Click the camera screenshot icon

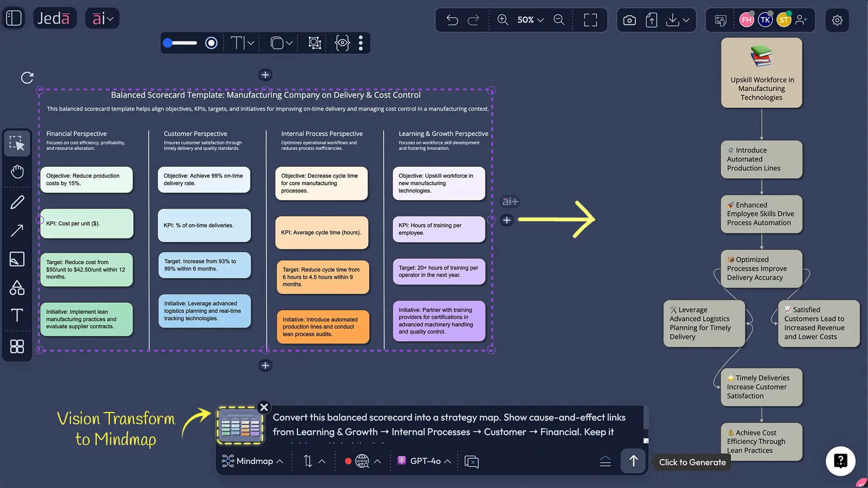[629, 20]
